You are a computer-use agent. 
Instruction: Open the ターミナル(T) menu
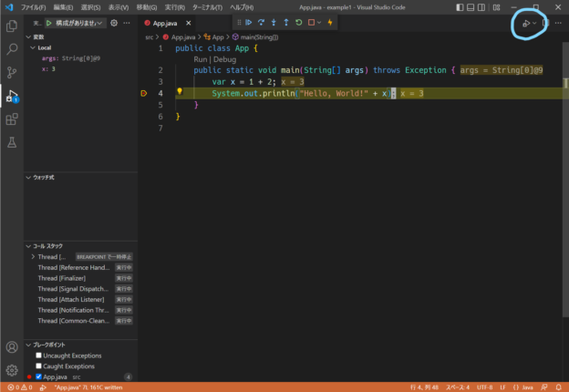(207, 7)
